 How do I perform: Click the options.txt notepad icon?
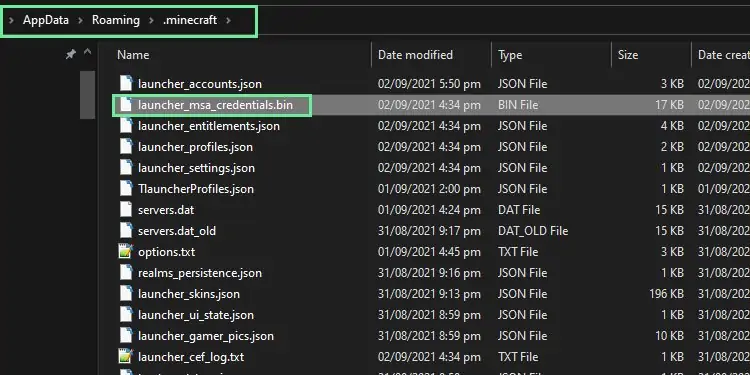point(126,252)
